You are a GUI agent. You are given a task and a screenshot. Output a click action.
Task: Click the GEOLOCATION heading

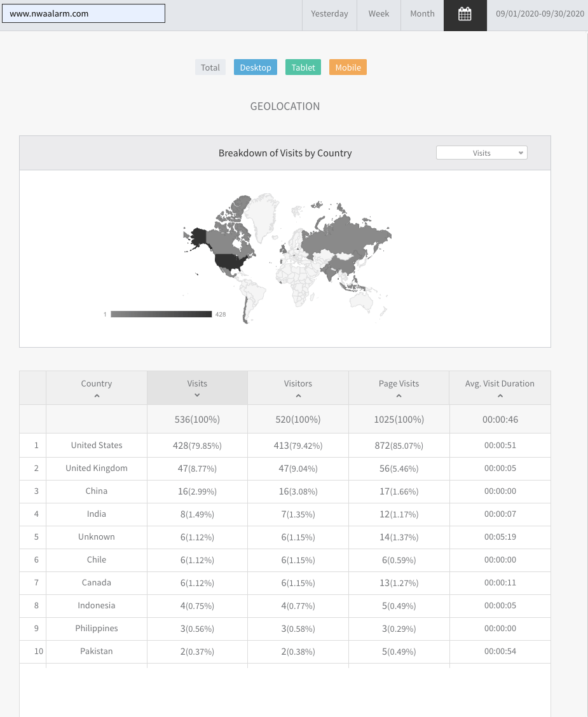tap(285, 106)
